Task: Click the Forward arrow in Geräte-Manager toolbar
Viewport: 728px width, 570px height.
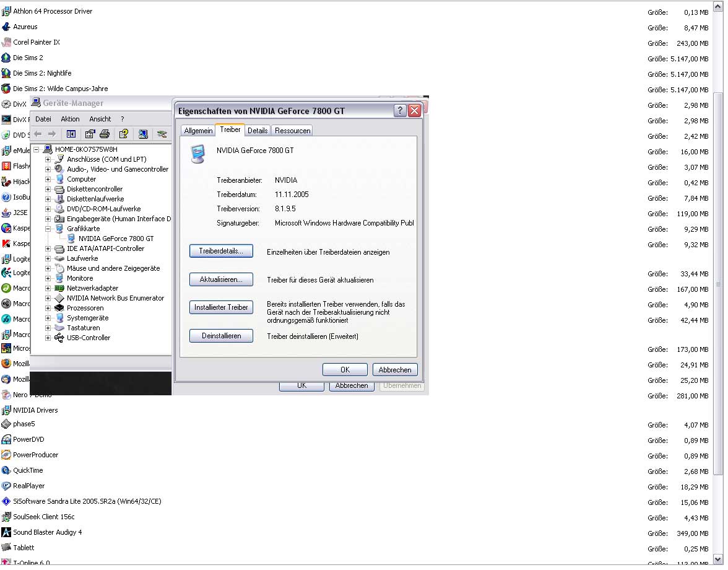Action: pos(52,134)
